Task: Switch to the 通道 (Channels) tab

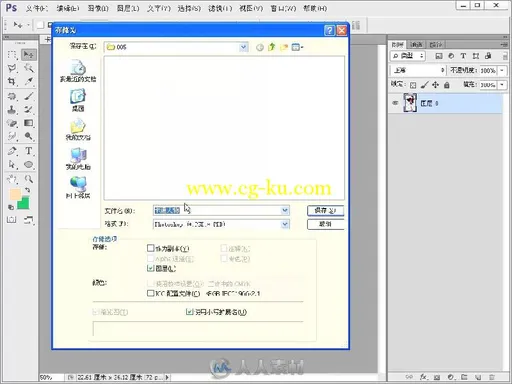Action: point(416,44)
